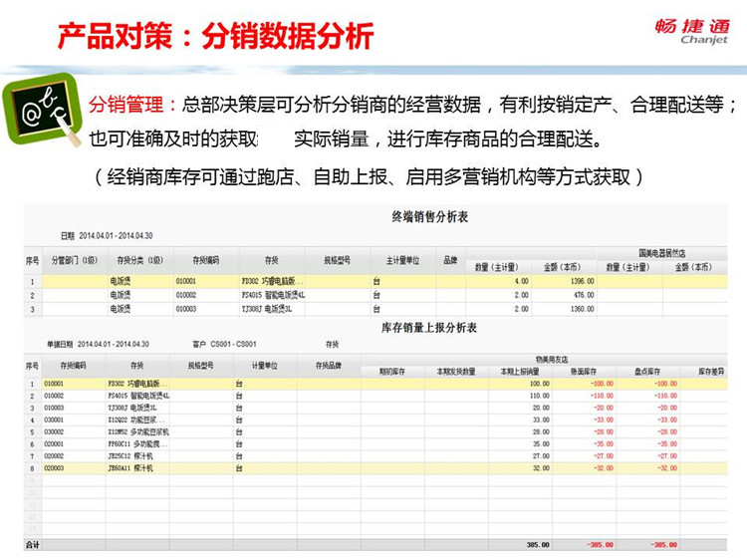Click the 盘点库存 column header
The width and height of the screenshot is (747, 560).
(x=647, y=372)
